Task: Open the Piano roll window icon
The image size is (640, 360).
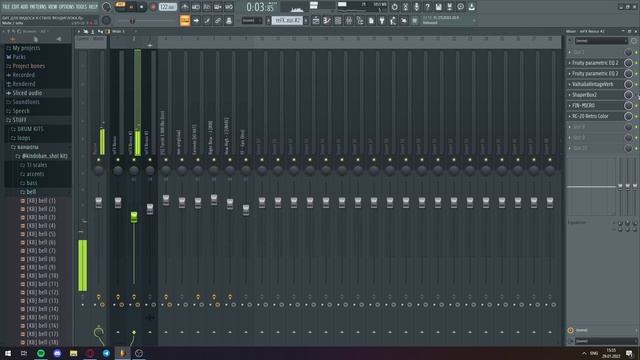Action: click(327, 20)
